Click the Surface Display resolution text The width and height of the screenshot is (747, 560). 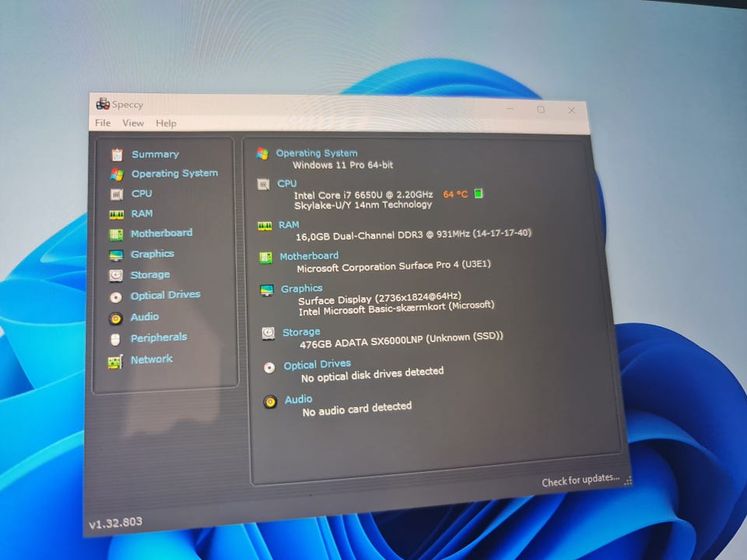(x=380, y=299)
